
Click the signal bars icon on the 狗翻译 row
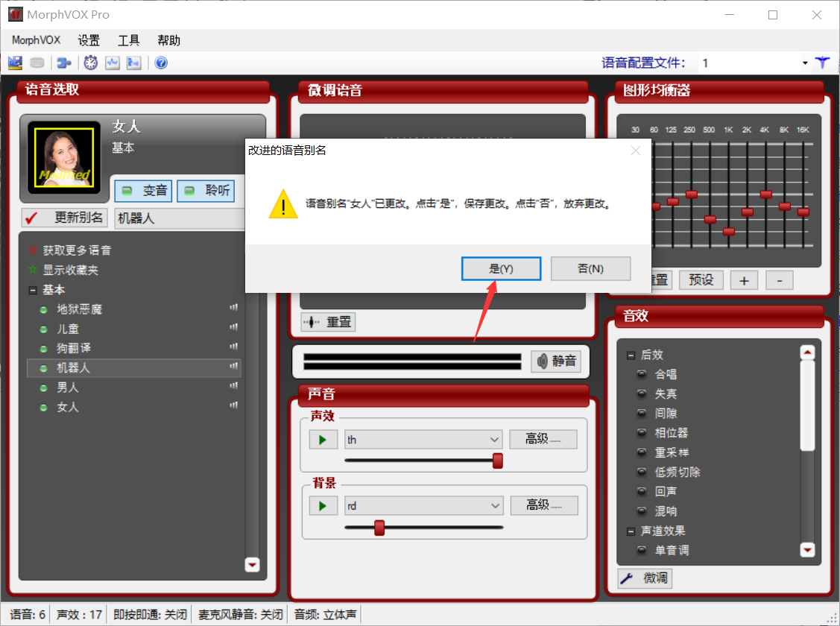pos(233,347)
